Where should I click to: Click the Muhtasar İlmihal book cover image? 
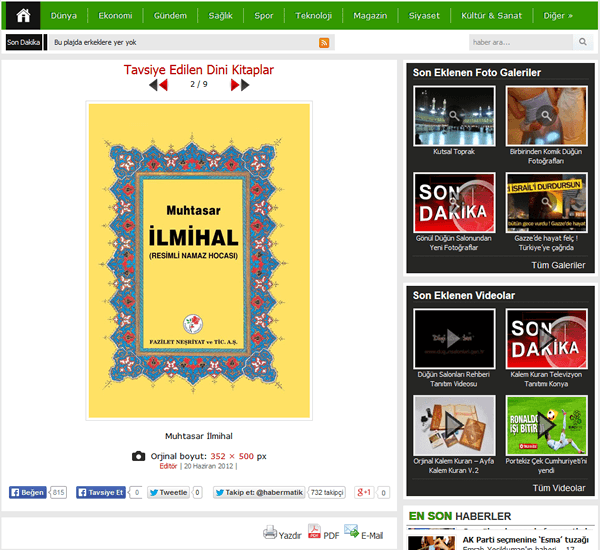coord(199,261)
